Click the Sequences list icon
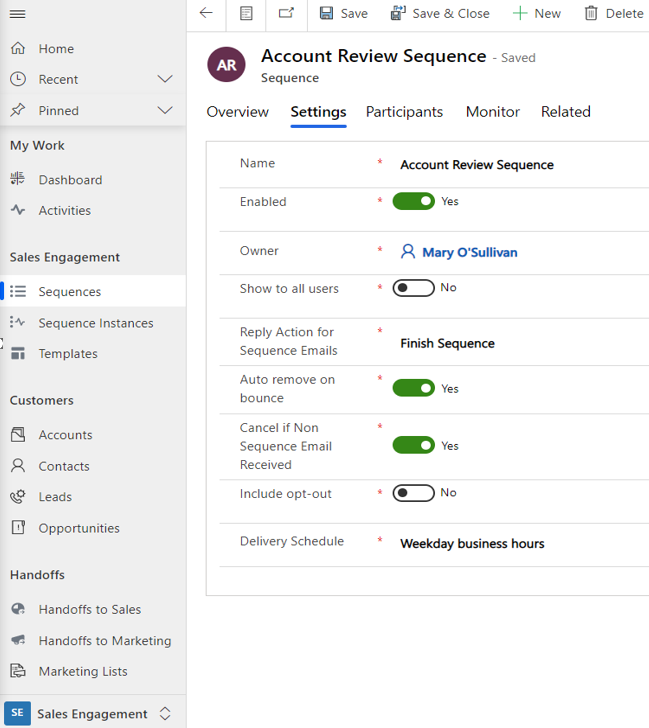The image size is (649, 728). 18,291
